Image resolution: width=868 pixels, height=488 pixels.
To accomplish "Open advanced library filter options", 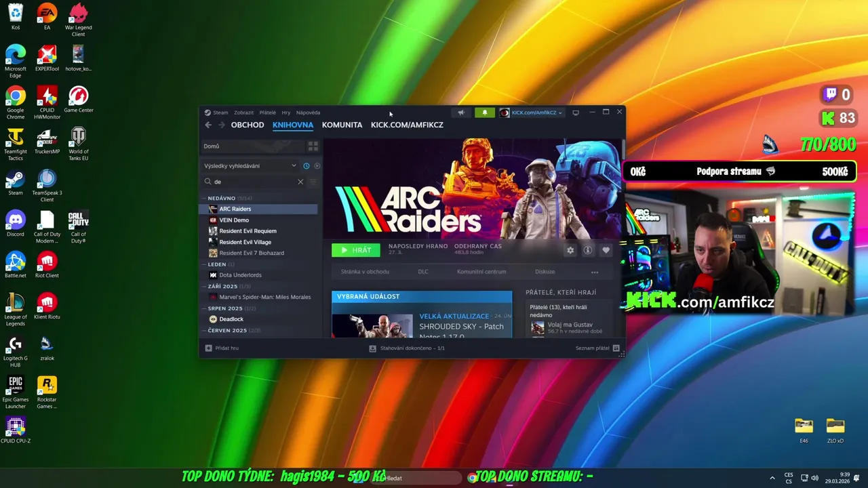I will 313,182.
